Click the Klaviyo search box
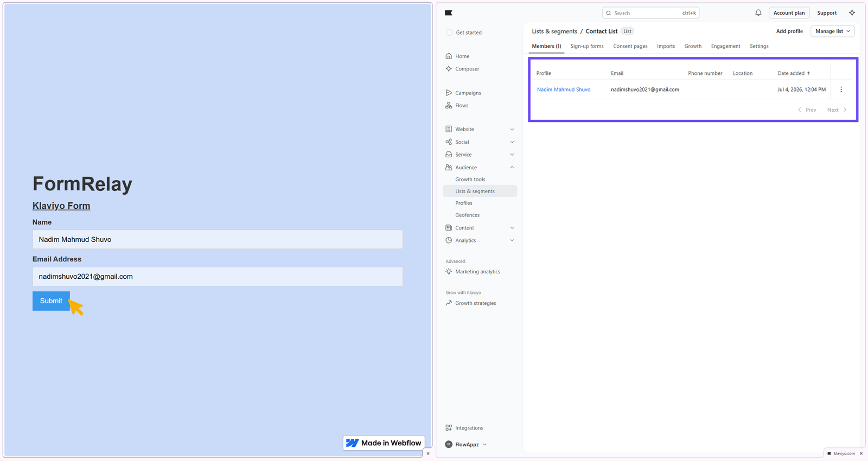The image size is (868, 461). [650, 13]
